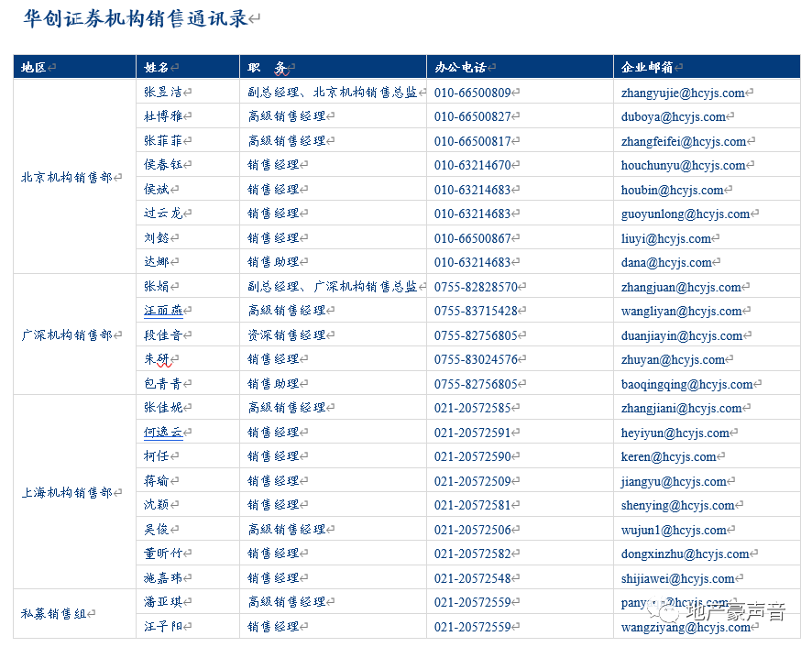
Task: Select email duanjiayin@hcyjs.com
Action: coord(682,335)
